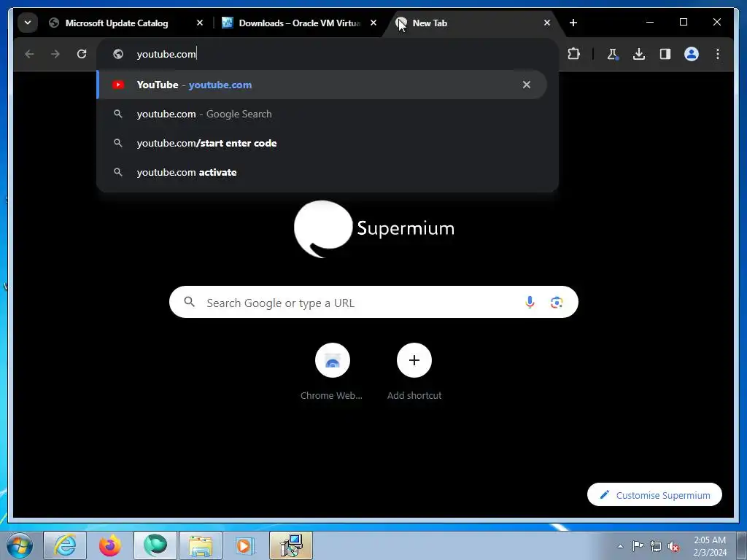Click the Supermium logo on the page
Screen dimensions: 747x560
tap(374, 229)
